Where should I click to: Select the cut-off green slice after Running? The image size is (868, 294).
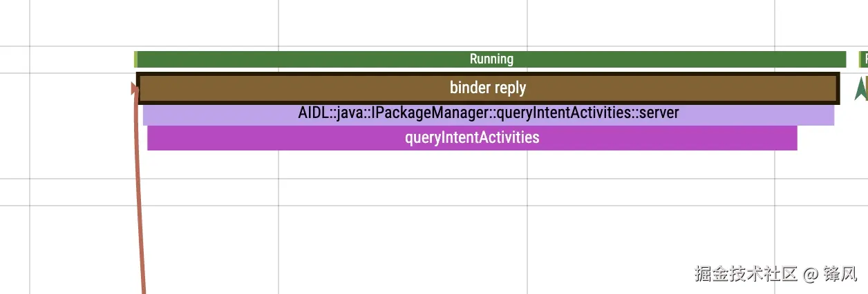(864, 59)
